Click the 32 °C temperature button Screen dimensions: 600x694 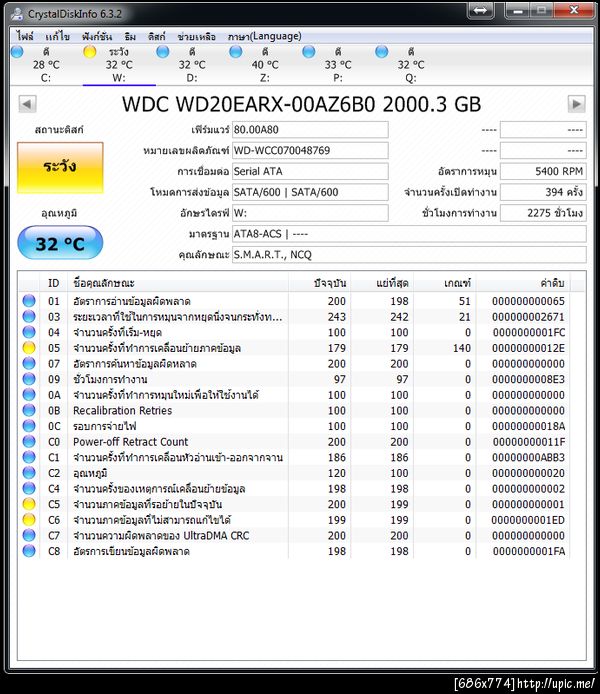[60, 243]
